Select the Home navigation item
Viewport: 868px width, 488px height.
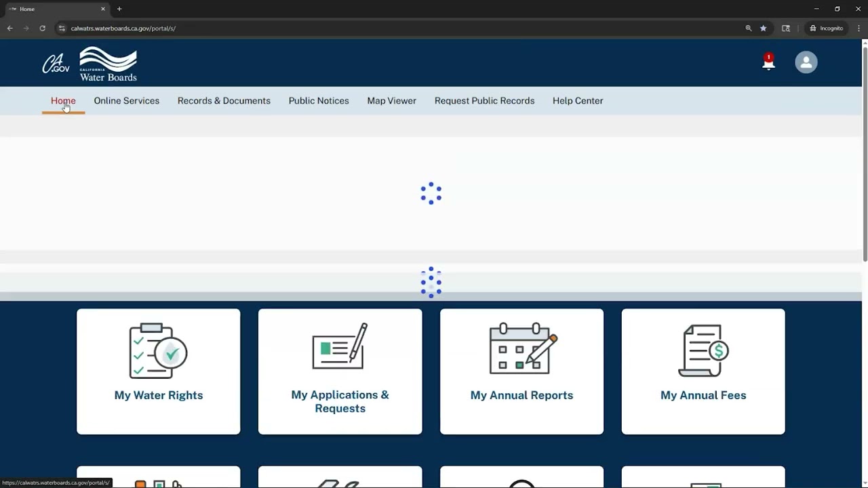click(63, 100)
